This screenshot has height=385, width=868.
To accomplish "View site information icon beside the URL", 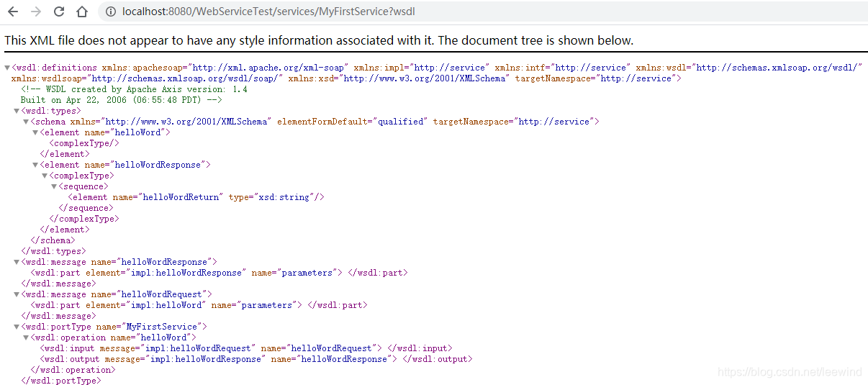I will pos(111,12).
